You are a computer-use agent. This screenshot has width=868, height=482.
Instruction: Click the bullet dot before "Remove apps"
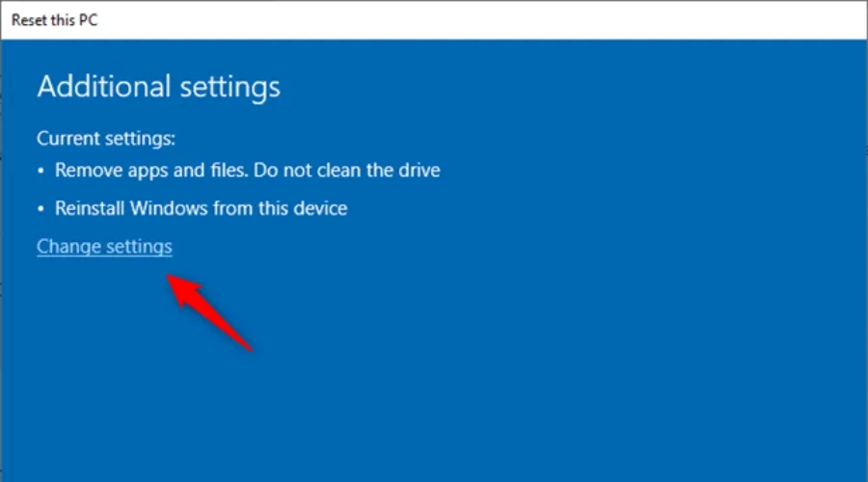(x=41, y=172)
